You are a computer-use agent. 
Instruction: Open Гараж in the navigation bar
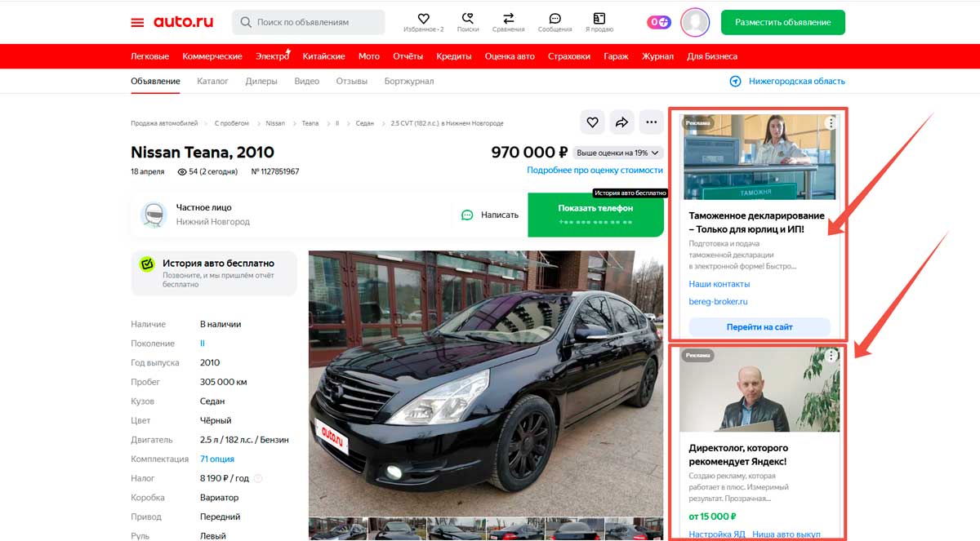(616, 56)
